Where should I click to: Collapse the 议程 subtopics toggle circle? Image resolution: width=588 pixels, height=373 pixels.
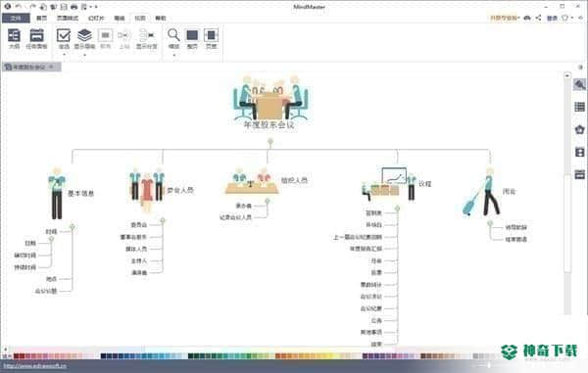(398, 209)
